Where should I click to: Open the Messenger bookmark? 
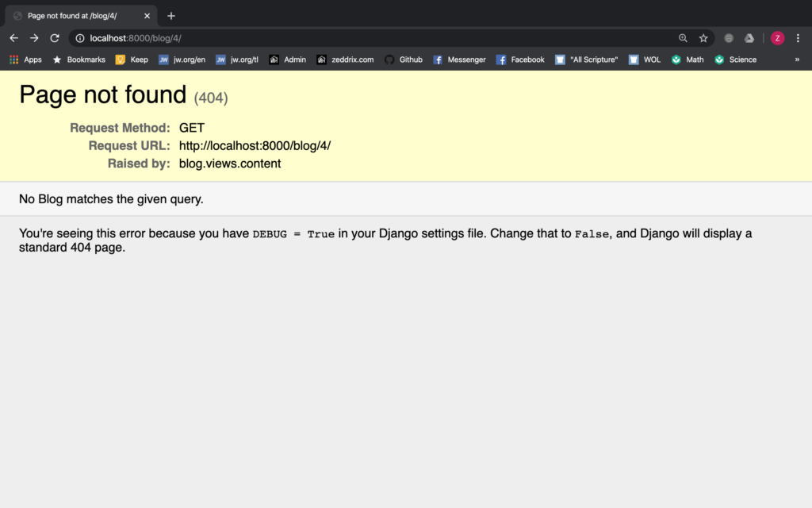459,60
